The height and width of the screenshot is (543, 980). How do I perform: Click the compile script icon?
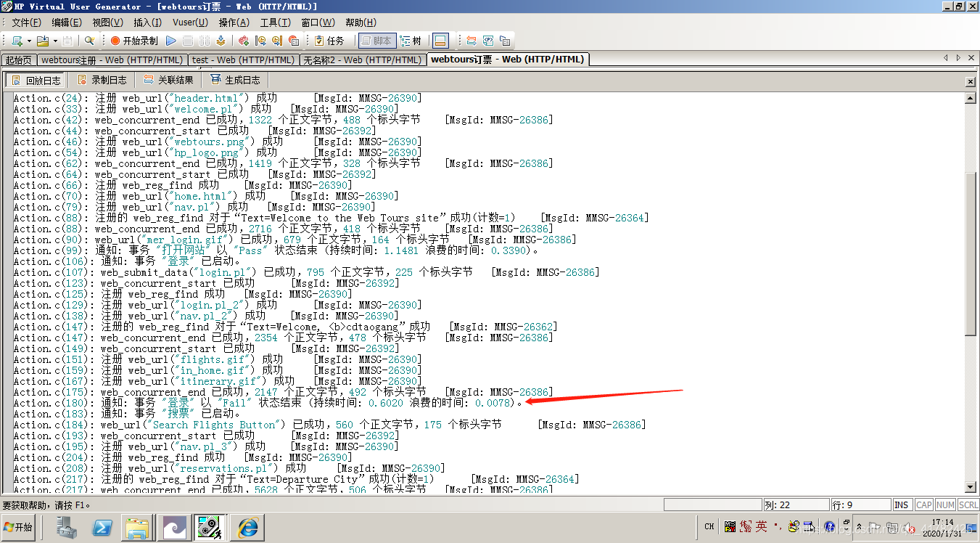tap(221, 41)
